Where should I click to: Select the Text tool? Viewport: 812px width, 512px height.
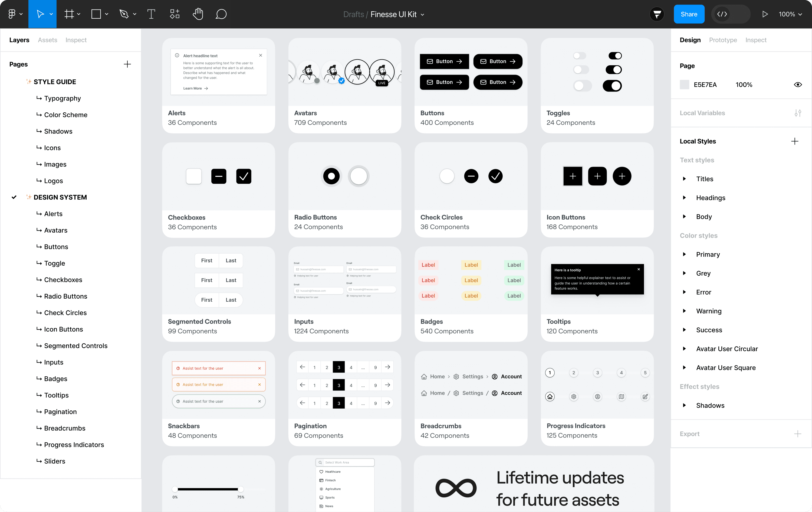tap(151, 14)
